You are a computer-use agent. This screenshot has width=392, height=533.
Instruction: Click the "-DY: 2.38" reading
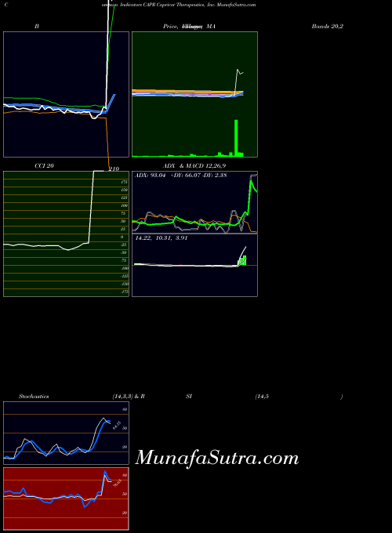pos(214,176)
